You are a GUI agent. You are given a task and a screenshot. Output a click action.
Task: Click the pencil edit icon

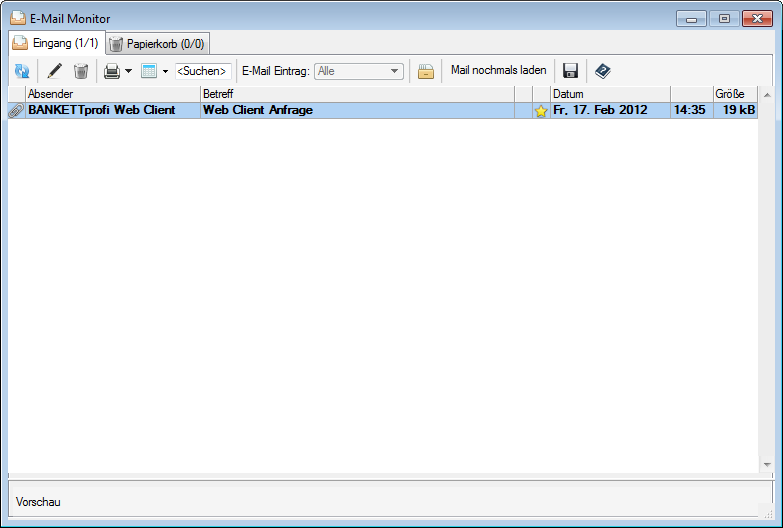click(54, 71)
